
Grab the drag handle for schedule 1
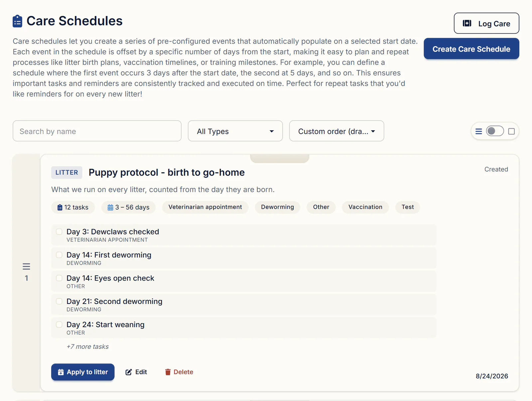tap(26, 266)
